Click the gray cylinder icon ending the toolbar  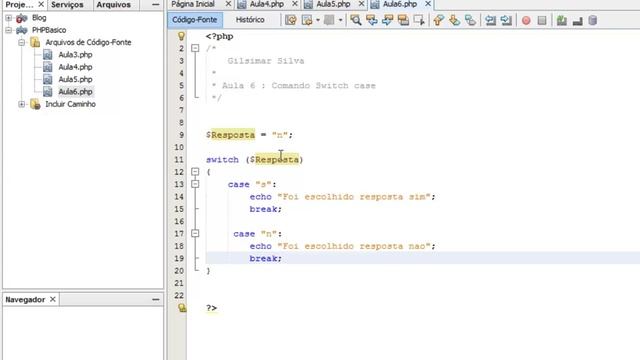(593, 20)
